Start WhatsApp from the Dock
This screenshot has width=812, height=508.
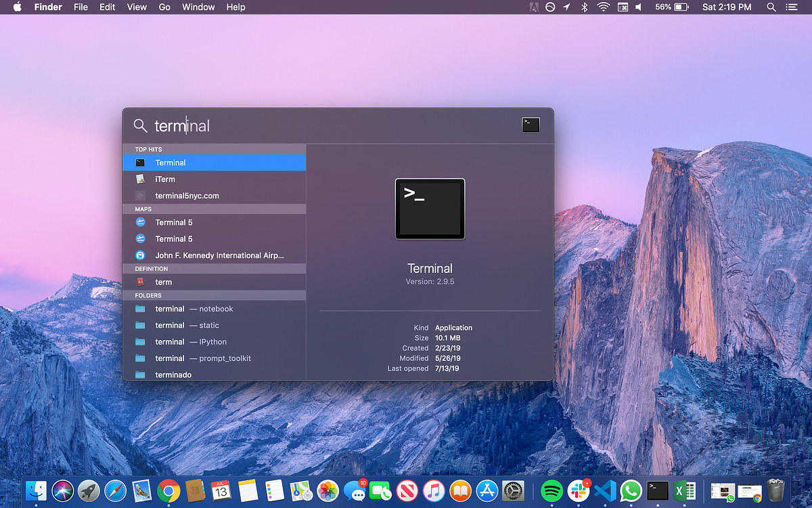point(631,490)
